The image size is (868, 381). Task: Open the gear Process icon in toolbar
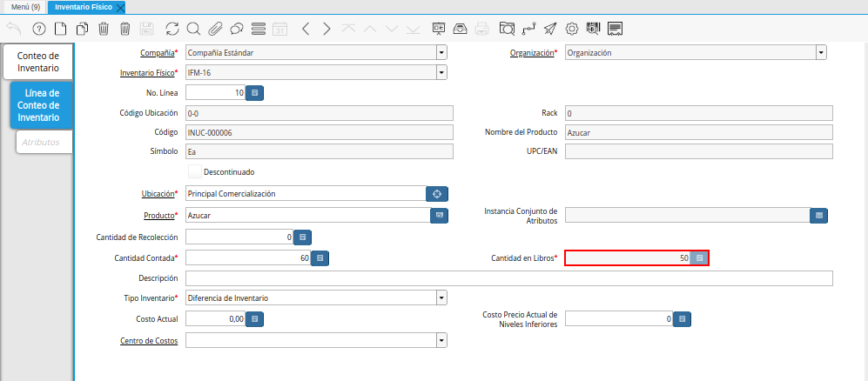coord(572,29)
